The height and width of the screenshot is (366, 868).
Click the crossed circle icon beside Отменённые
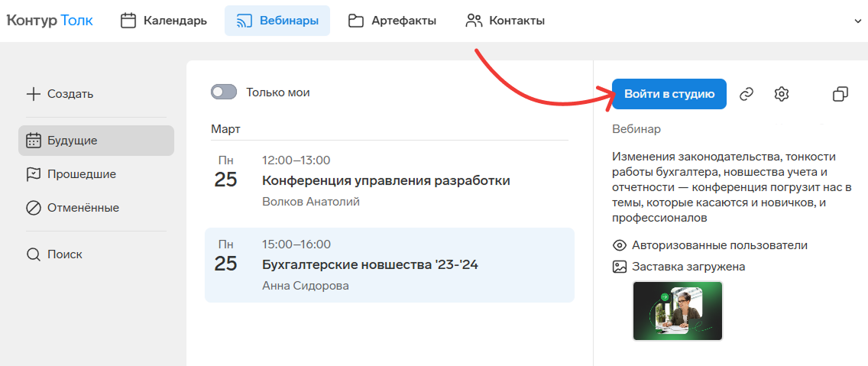tap(34, 208)
